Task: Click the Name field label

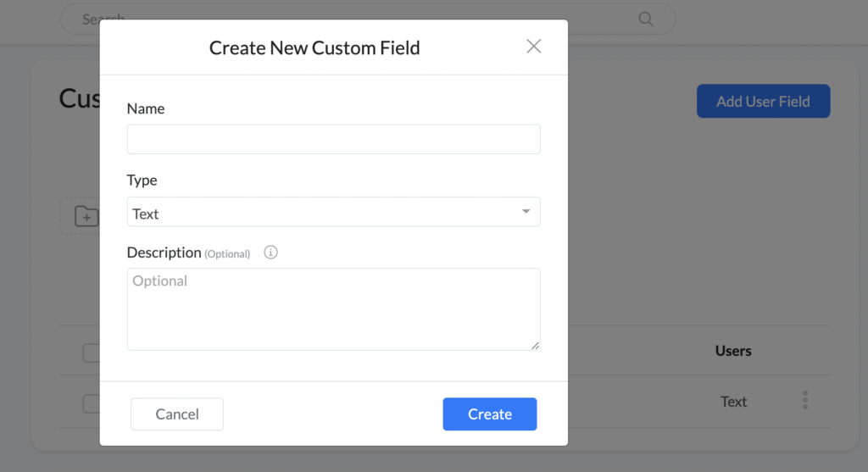Action: [x=146, y=108]
